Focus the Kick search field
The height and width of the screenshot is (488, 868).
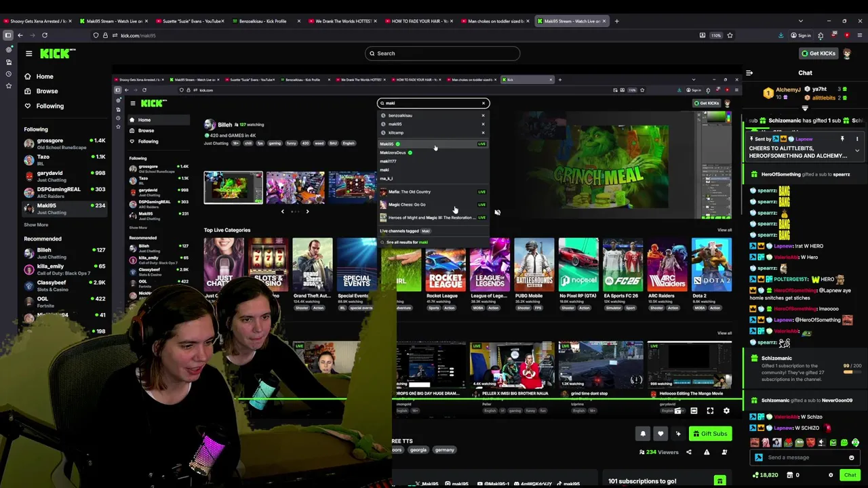[442, 54]
